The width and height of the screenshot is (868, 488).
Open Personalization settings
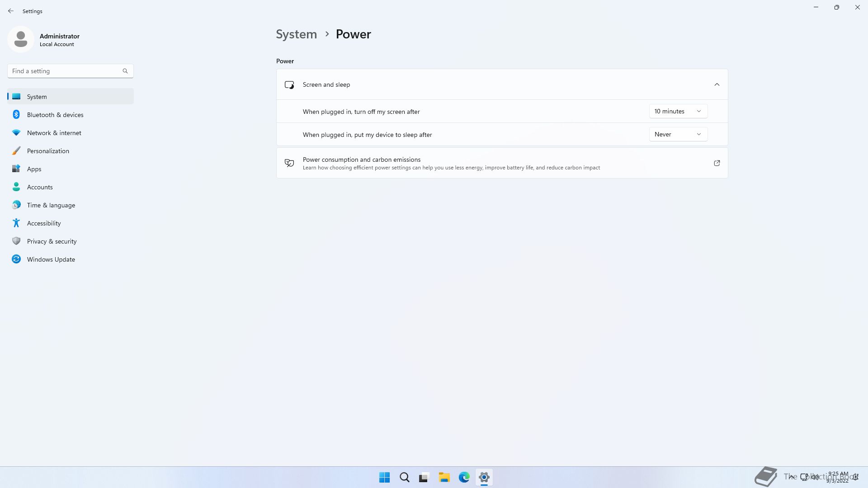pyautogui.click(x=48, y=151)
